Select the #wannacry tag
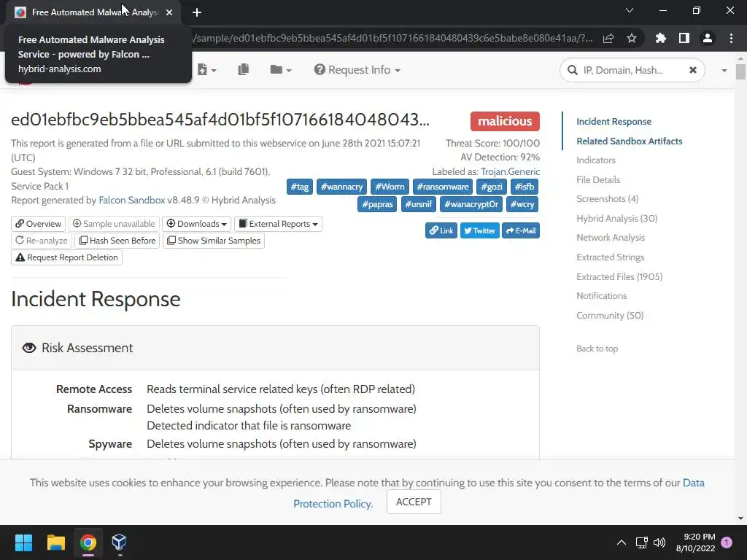The image size is (747, 560). coord(341,187)
